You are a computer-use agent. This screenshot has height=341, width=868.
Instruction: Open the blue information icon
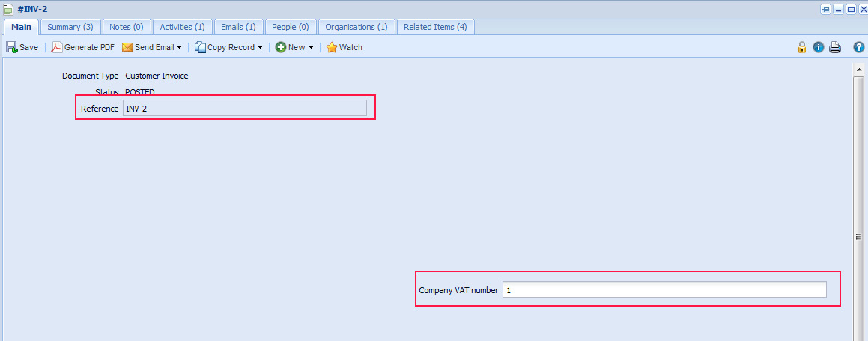coord(818,48)
